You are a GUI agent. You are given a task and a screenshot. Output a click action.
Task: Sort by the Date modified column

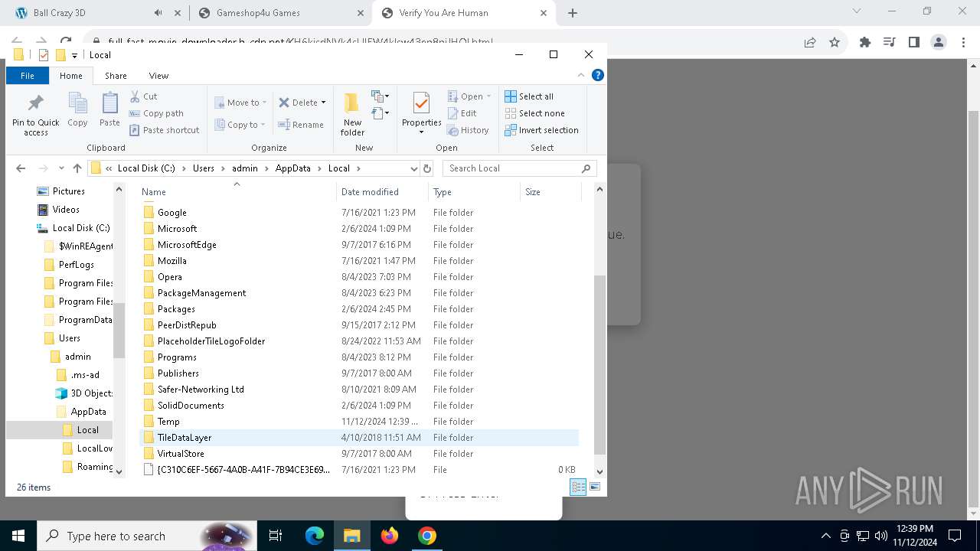[x=370, y=192]
